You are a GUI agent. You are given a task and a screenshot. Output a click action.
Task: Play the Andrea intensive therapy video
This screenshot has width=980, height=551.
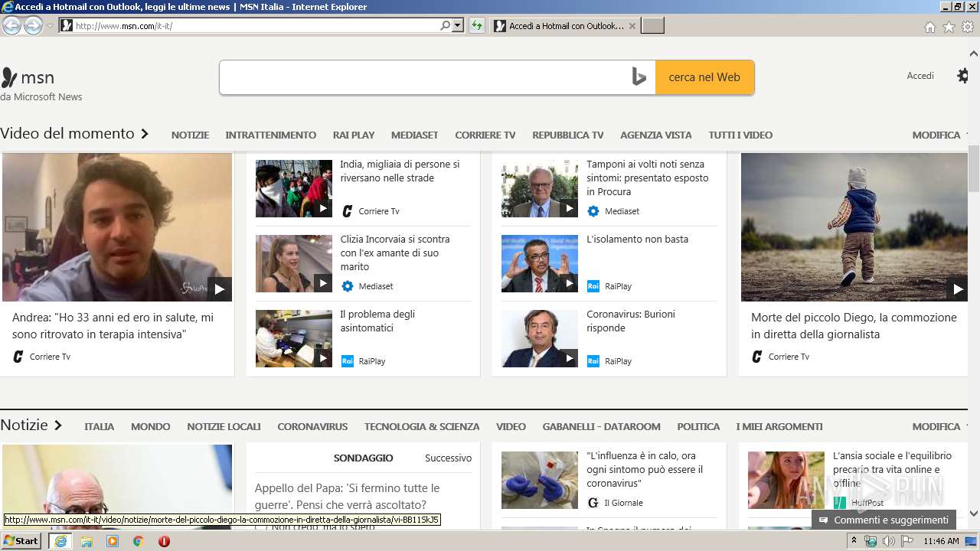coord(117,227)
